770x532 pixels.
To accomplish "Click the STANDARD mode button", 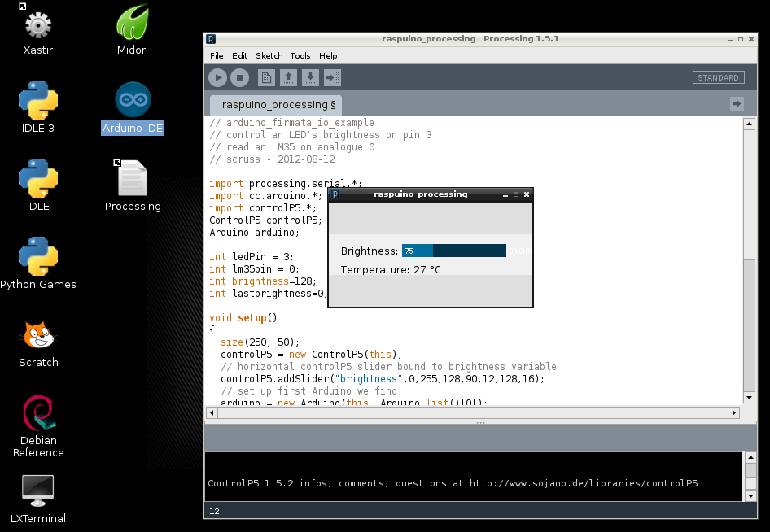I will click(718, 77).
